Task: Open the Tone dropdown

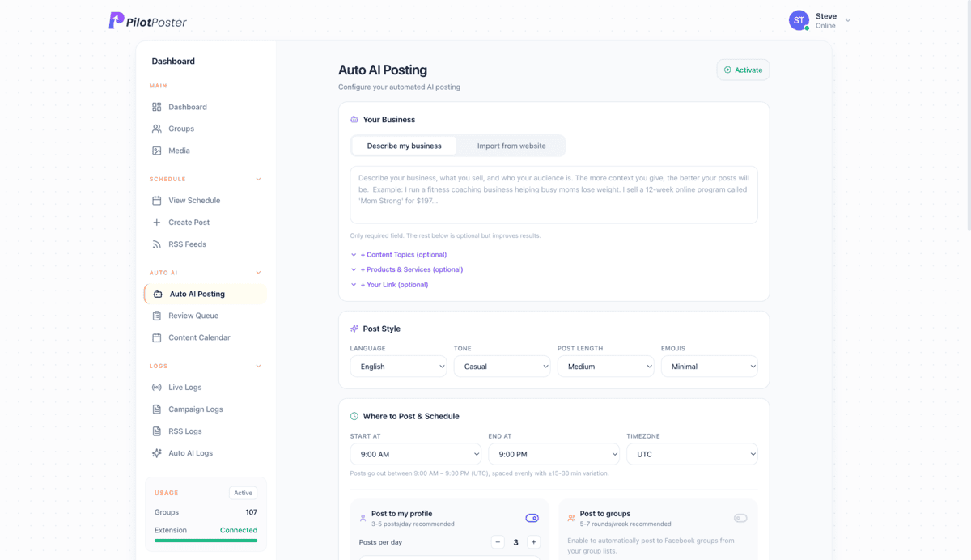Action: click(x=502, y=366)
